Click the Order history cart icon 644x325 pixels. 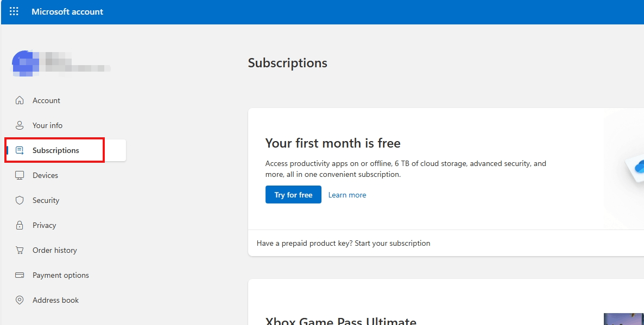[x=20, y=250]
